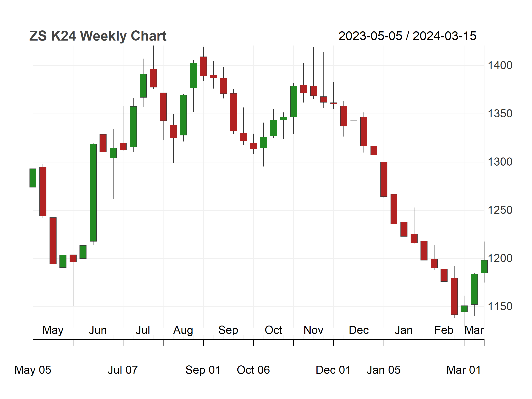
Task: Click the 1250 price axis label
Action: (x=500, y=210)
